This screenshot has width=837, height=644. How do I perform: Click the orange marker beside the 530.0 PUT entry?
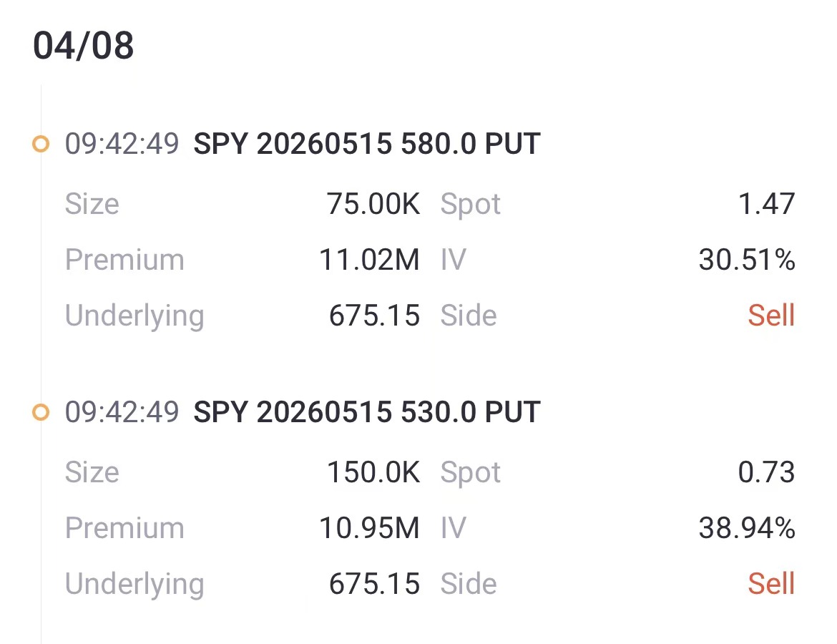(x=41, y=413)
